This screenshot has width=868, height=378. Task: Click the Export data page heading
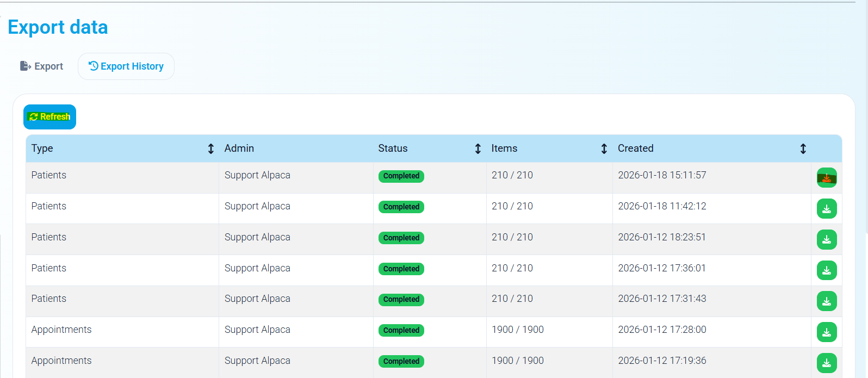point(58,27)
